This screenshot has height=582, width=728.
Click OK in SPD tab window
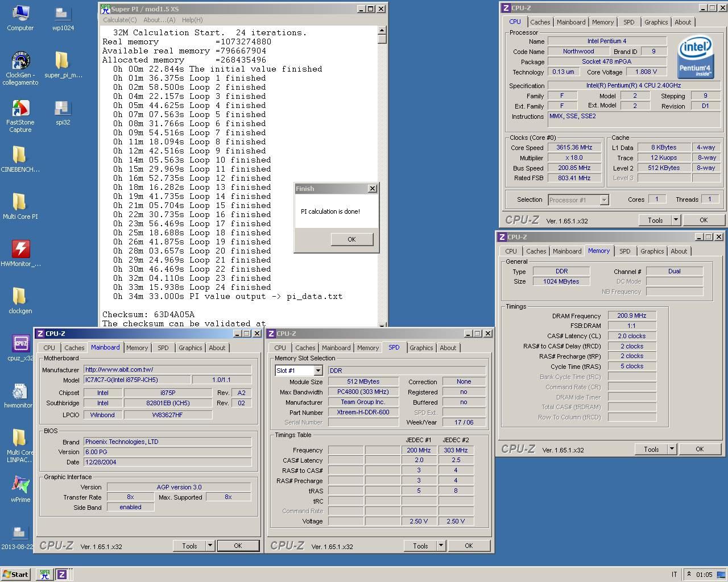click(469, 546)
